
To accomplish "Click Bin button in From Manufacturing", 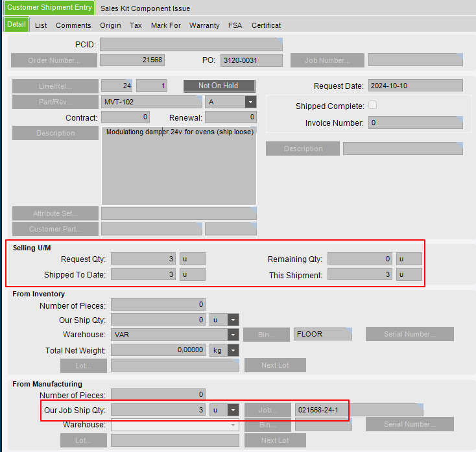I will click(267, 425).
